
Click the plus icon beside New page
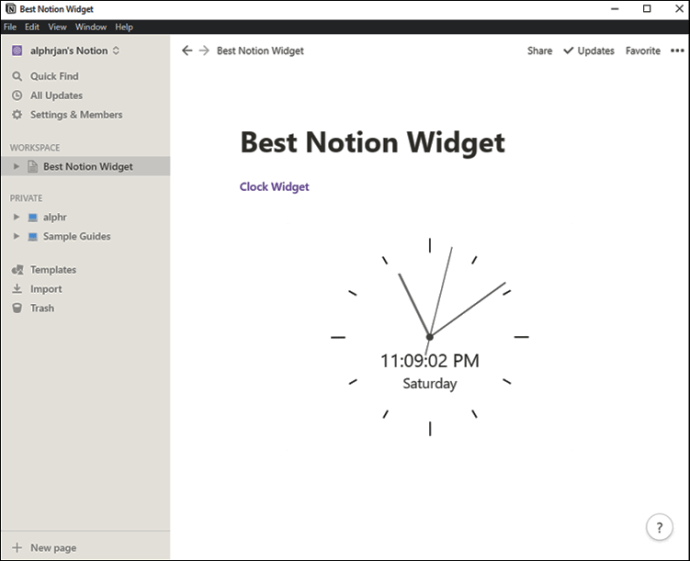coord(17,548)
